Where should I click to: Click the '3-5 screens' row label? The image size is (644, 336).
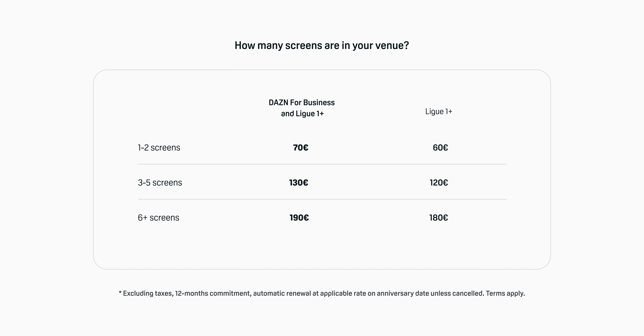(160, 183)
